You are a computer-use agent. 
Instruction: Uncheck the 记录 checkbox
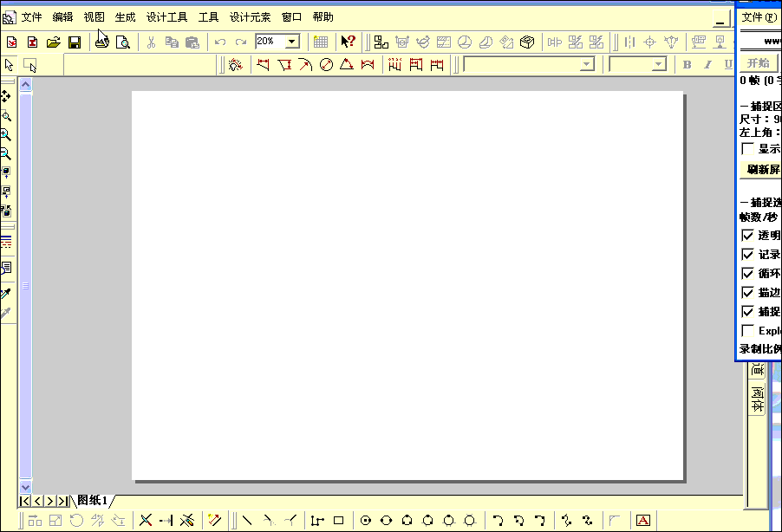pos(747,254)
